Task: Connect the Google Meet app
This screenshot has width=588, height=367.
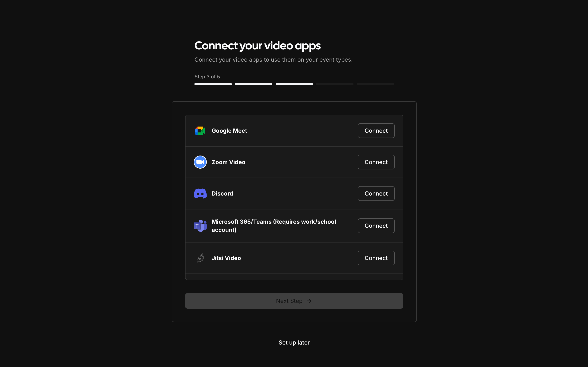Action: click(376, 131)
